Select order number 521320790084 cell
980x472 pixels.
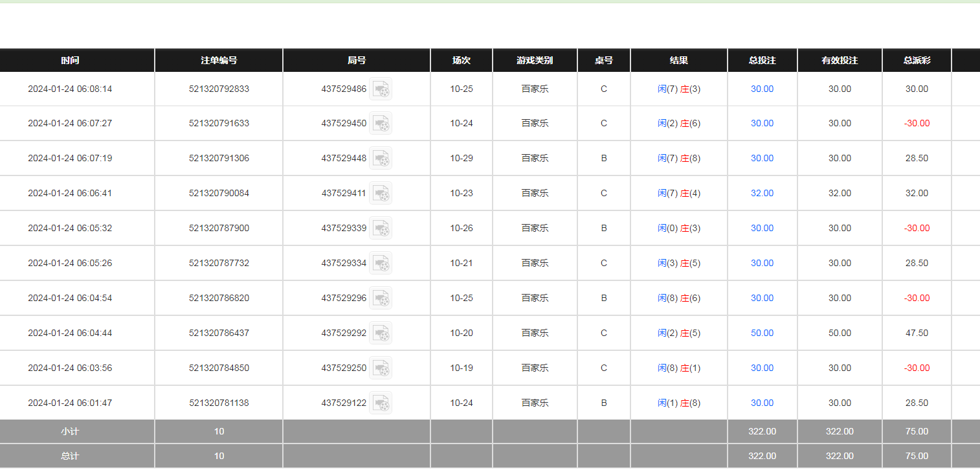219,193
